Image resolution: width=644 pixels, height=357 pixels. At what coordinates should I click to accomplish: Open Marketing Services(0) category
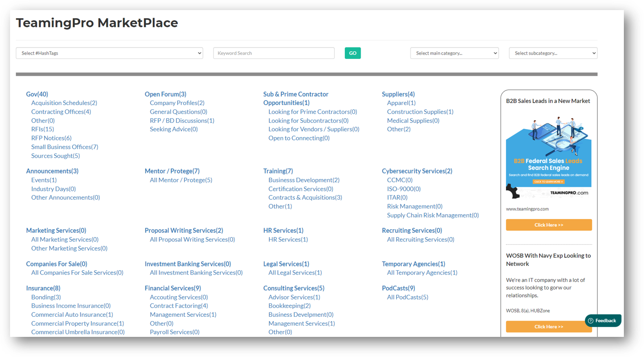[56, 230]
